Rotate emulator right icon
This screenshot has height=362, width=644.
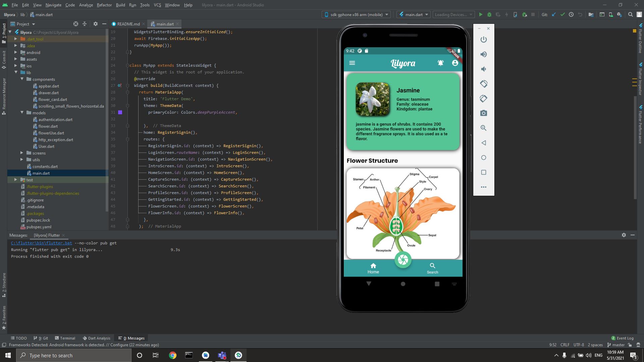(x=483, y=99)
